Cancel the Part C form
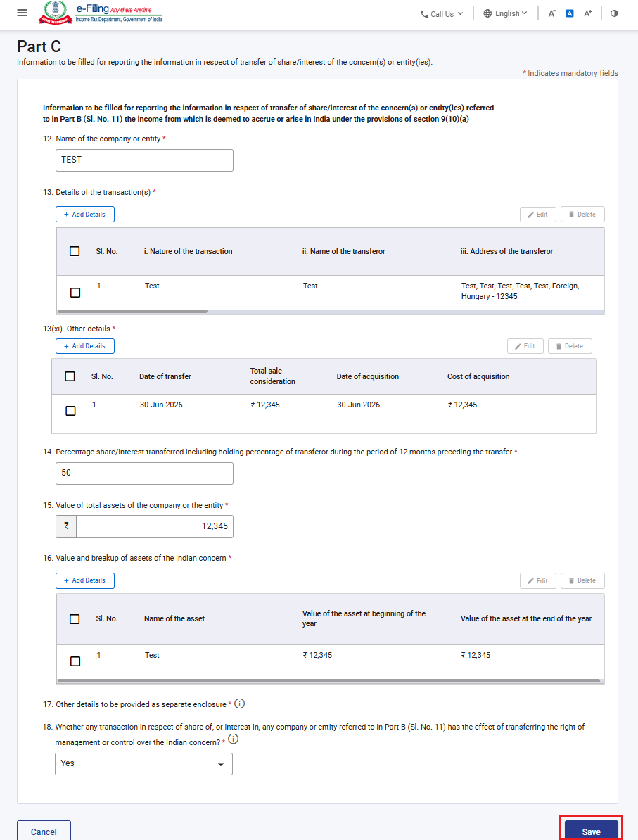Image resolution: width=638 pixels, height=840 pixels. [44, 831]
